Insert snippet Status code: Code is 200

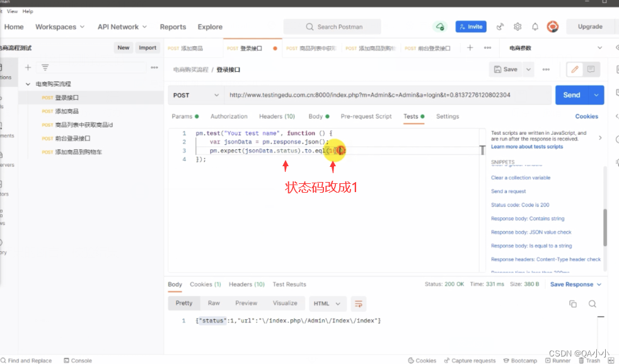click(520, 205)
